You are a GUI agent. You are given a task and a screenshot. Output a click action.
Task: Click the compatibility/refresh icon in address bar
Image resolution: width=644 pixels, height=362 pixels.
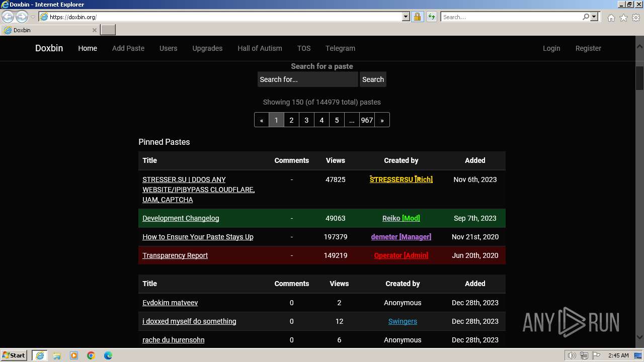pyautogui.click(x=431, y=17)
